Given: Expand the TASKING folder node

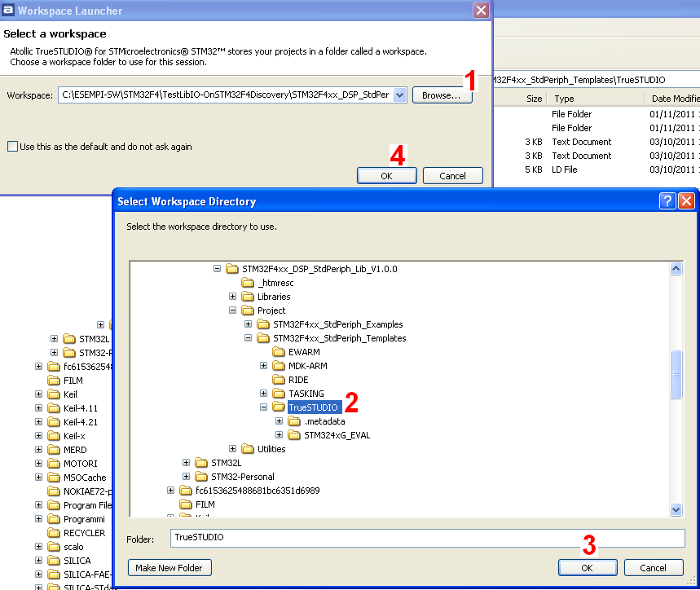Looking at the screenshot, I should (x=264, y=393).
